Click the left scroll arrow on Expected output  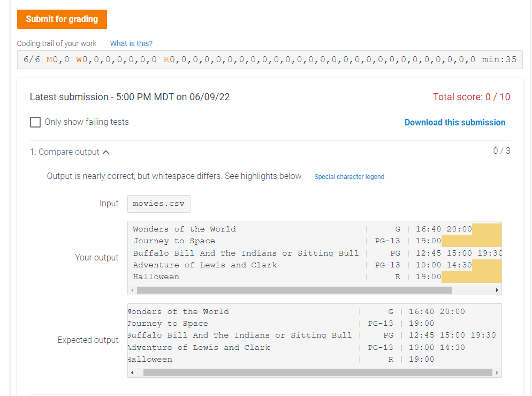pyautogui.click(x=132, y=372)
